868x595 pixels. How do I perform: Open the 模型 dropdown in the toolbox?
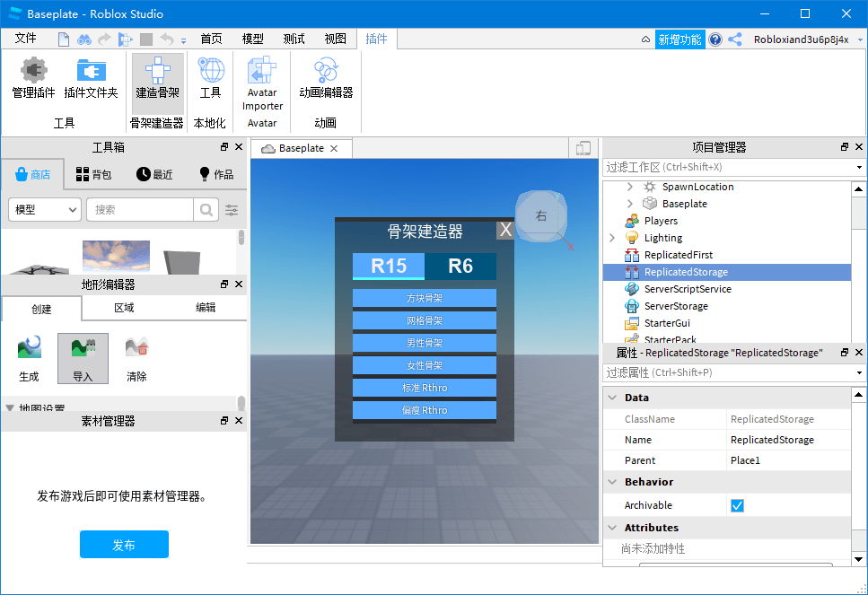click(x=44, y=209)
